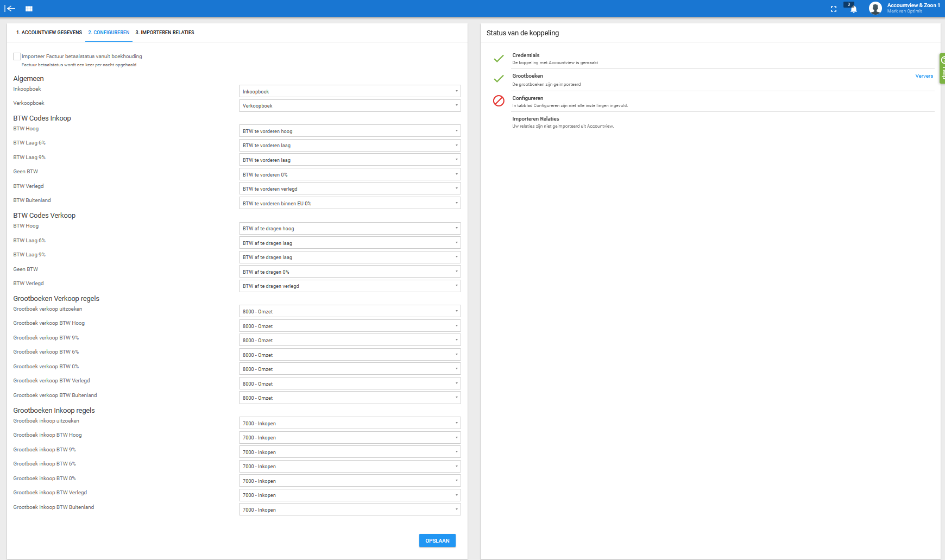
Task: Expand Grootboek inkoop BTW Buitenland dropdown
Action: 350,509
